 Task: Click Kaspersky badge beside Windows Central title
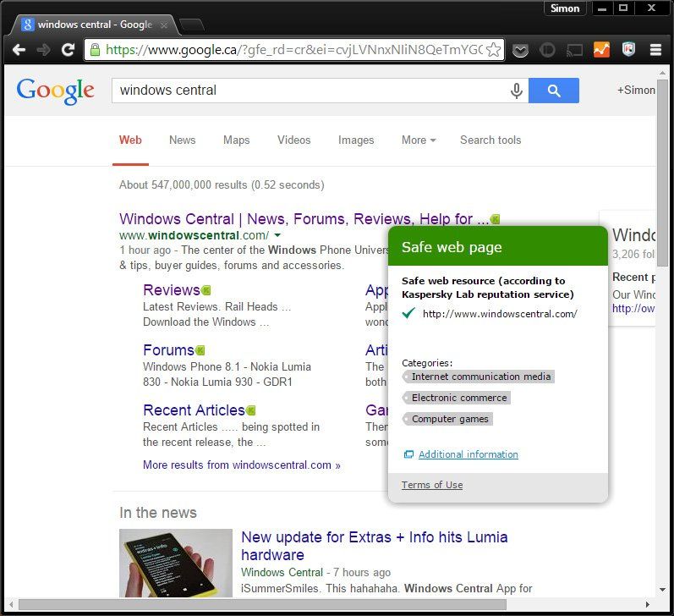(495, 219)
